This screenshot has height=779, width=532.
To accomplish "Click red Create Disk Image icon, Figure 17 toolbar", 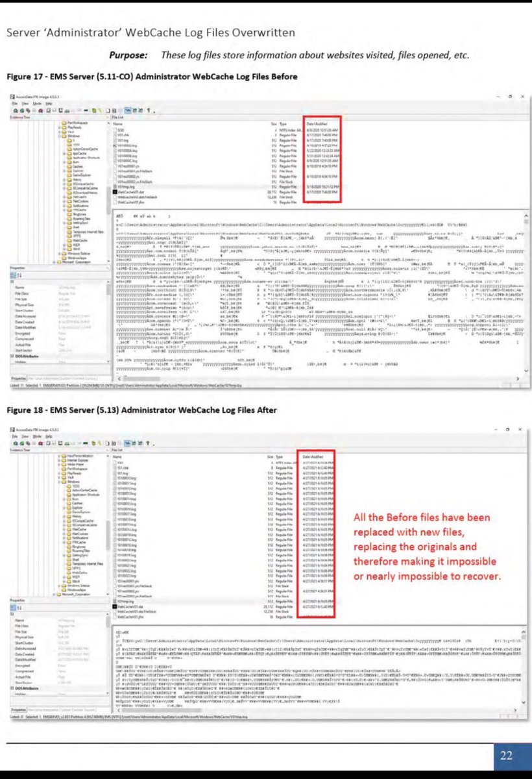I will [40, 110].
